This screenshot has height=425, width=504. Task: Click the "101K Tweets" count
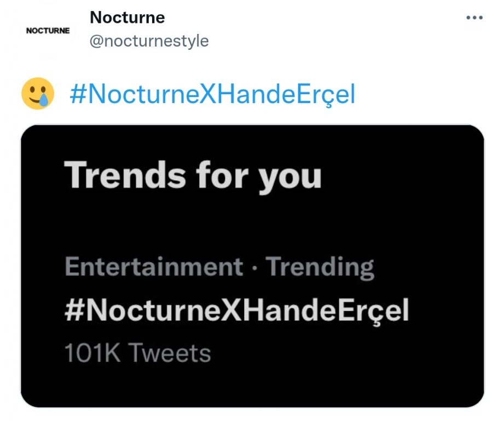[x=137, y=353]
